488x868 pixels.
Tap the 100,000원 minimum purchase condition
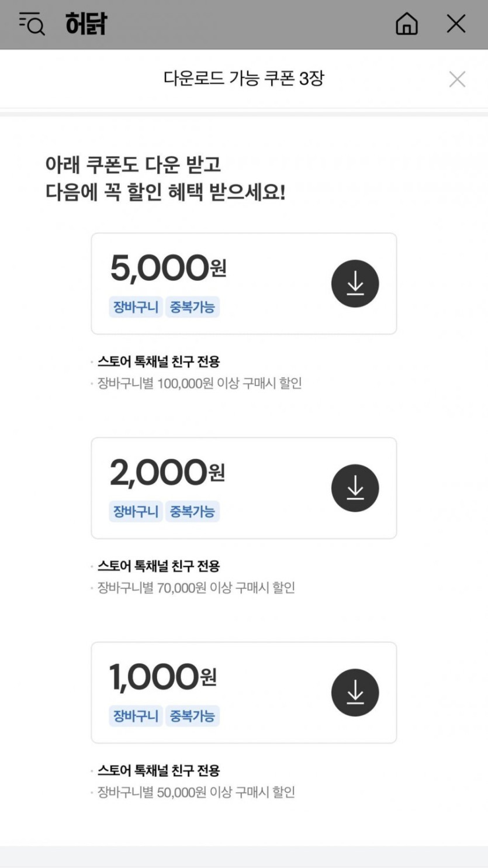pyautogui.click(x=199, y=384)
